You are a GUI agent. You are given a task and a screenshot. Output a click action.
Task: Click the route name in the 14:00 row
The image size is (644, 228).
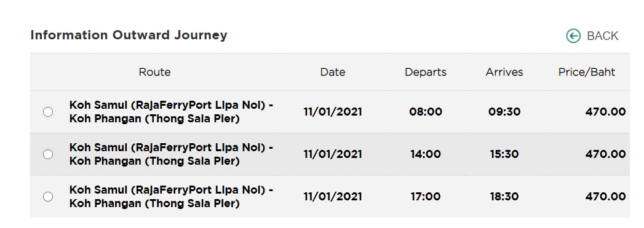[171, 154]
